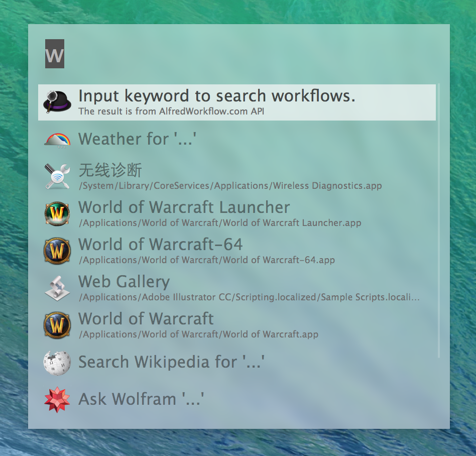Screen dimensions: 476x456
Task: Click the World of Warcraft-64 icon
Action: [57, 251]
